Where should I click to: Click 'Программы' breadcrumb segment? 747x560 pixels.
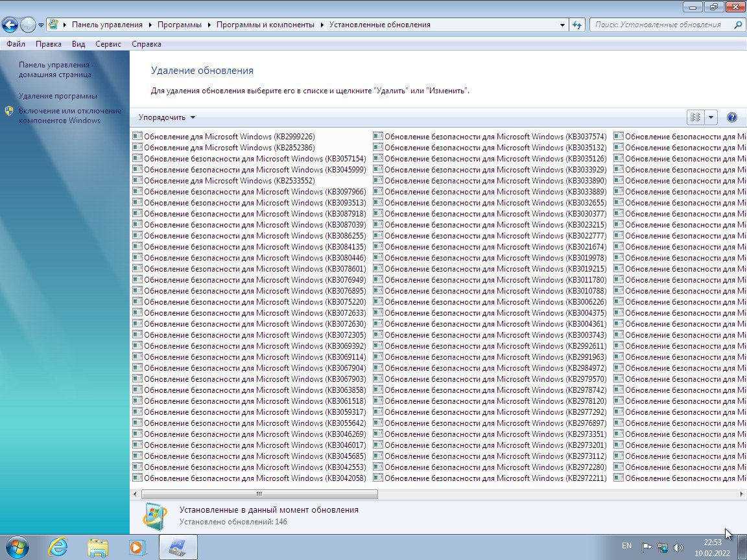(179, 25)
